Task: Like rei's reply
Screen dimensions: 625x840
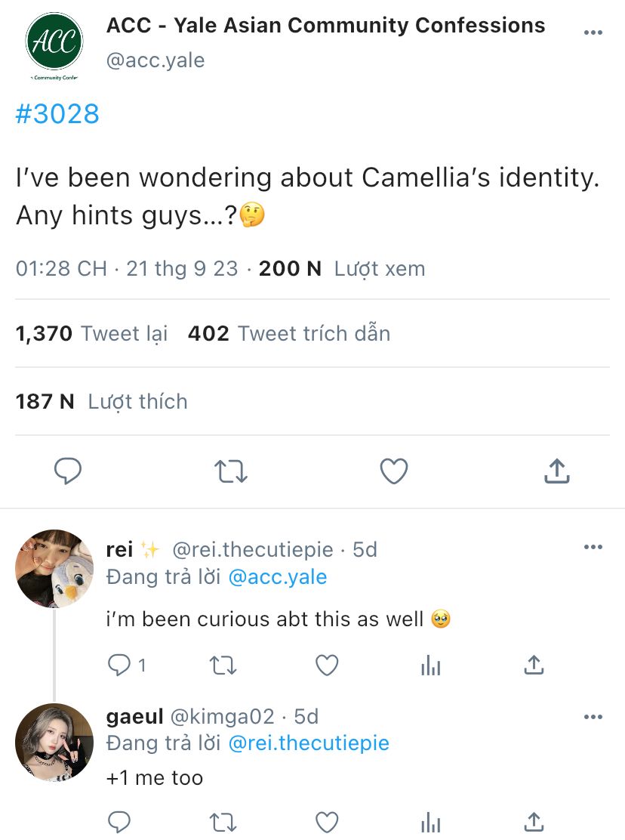Action: tap(326, 665)
